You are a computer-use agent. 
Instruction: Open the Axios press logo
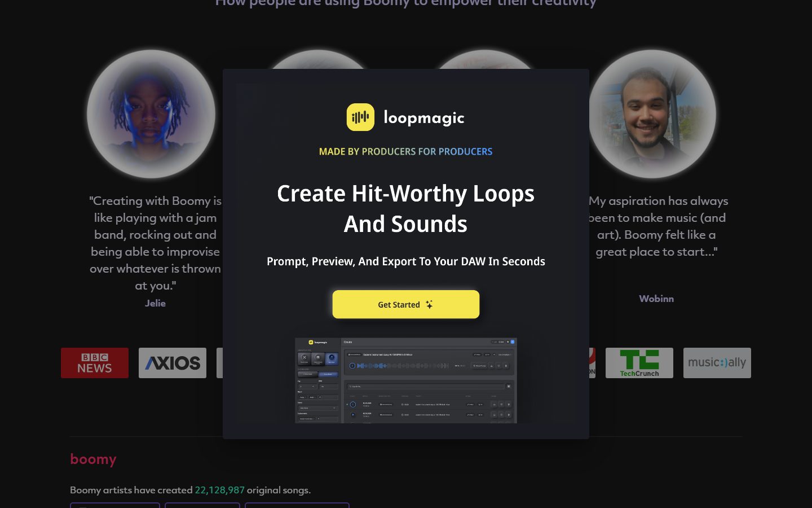pyautogui.click(x=173, y=363)
